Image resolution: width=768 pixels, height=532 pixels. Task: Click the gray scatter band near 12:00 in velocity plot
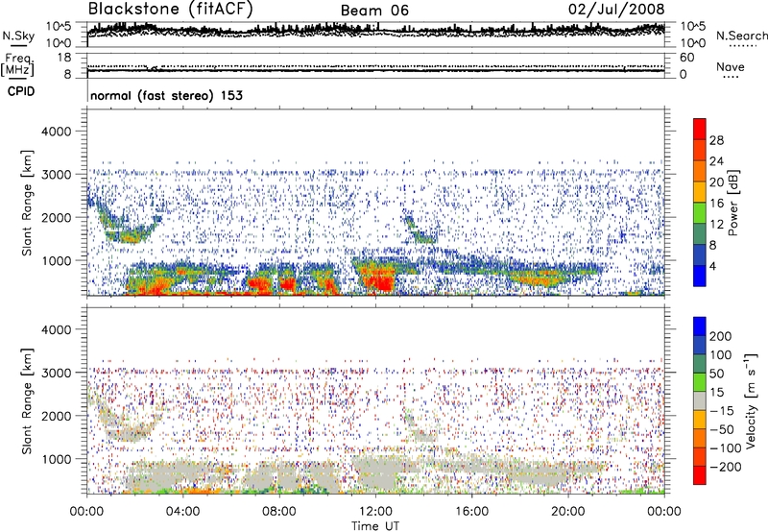377,472
